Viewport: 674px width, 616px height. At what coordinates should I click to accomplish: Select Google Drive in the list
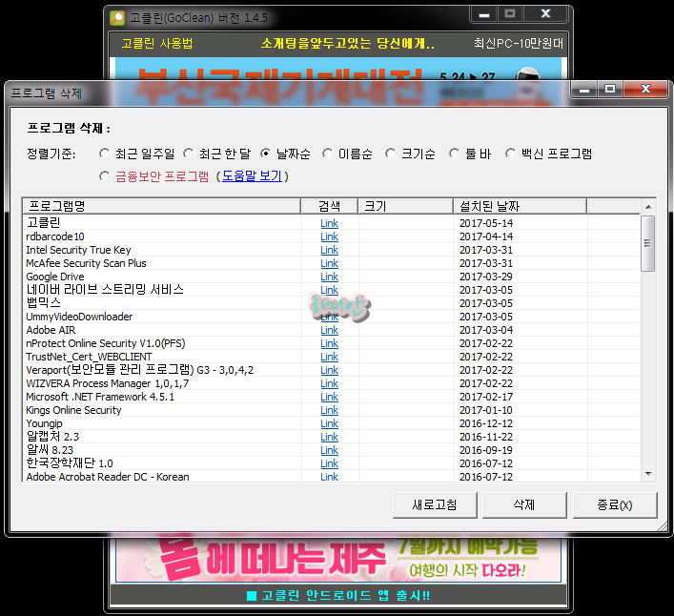click(x=55, y=277)
